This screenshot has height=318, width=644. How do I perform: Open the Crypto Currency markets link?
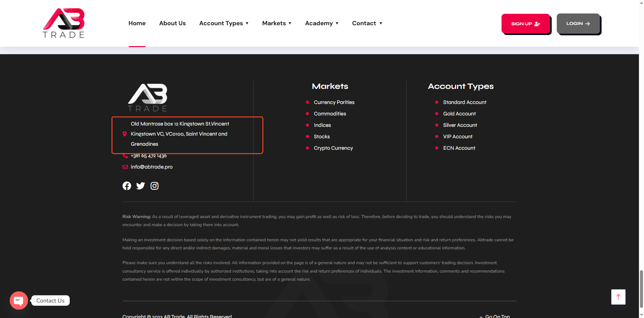click(x=333, y=148)
